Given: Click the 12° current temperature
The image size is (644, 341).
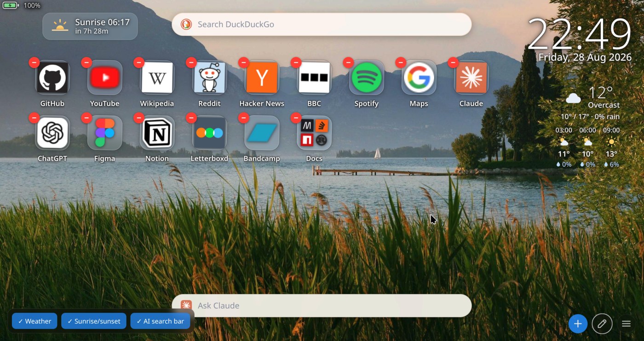Looking at the screenshot, I should coord(601,93).
